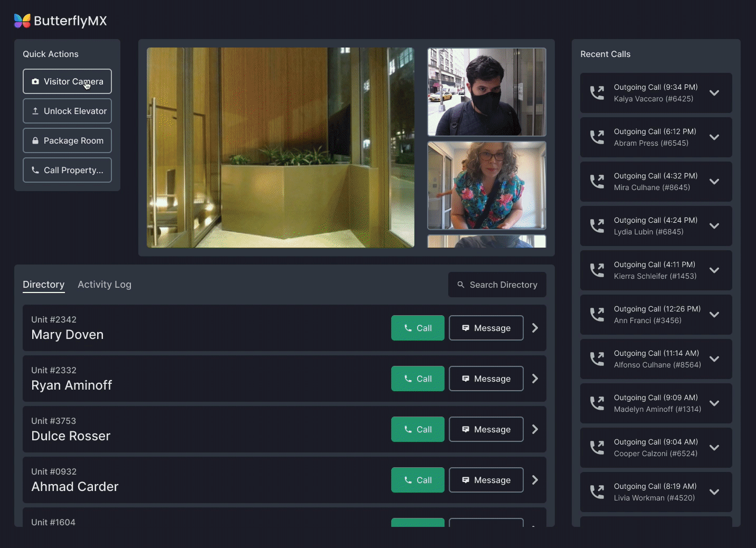Click the Search Directory field
The image size is (756, 548).
coord(497,285)
